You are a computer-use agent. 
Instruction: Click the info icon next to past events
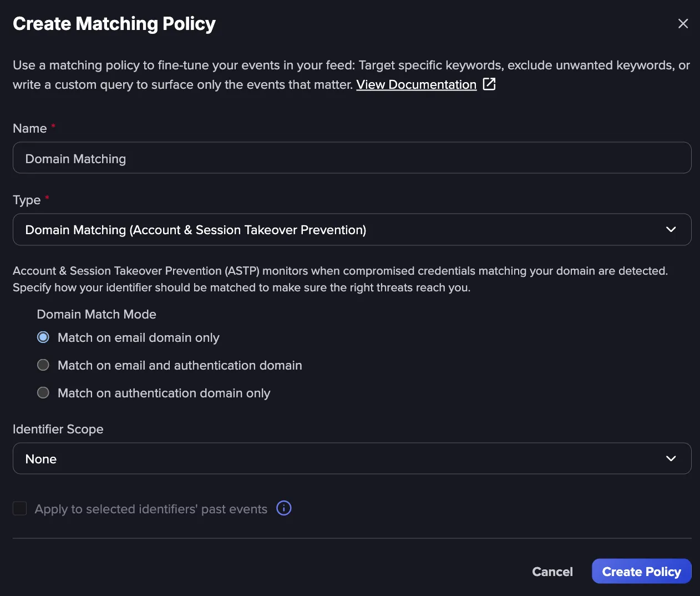click(284, 508)
